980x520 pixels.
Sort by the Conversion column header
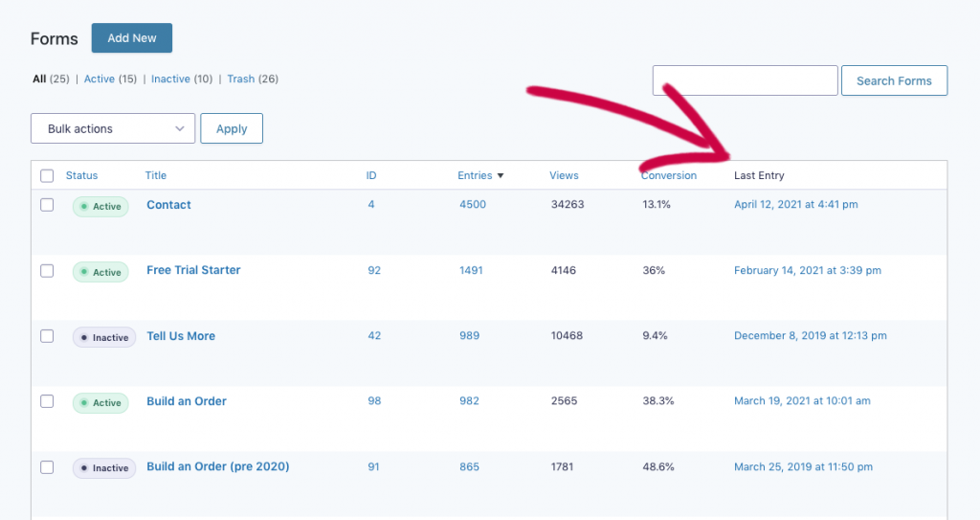(x=669, y=176)
